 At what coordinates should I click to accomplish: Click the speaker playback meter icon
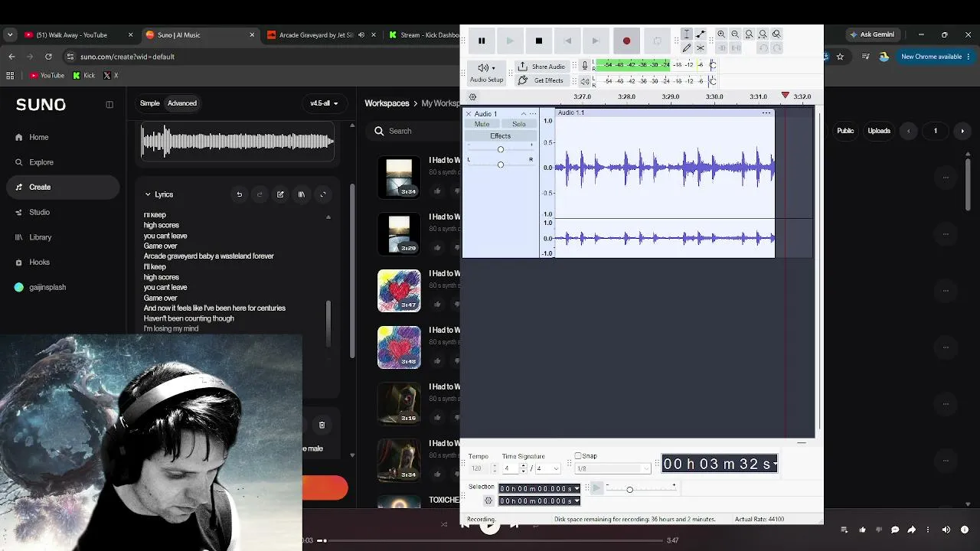[585, 81]
